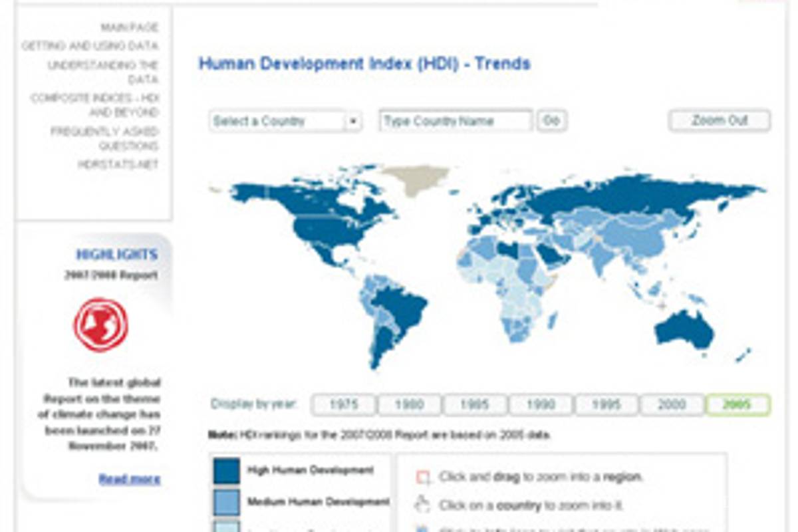
Task: Click the Zoom Out button
Action: [x=720, y=121]
